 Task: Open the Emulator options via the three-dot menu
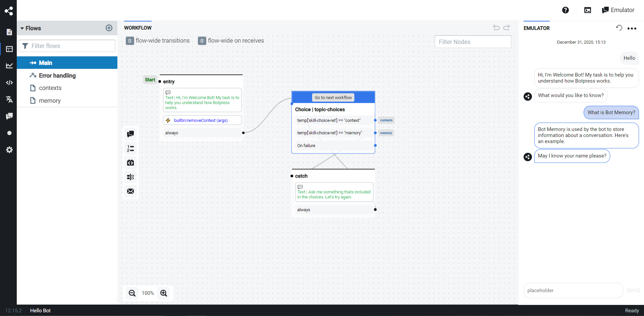[x=633, y=29]
